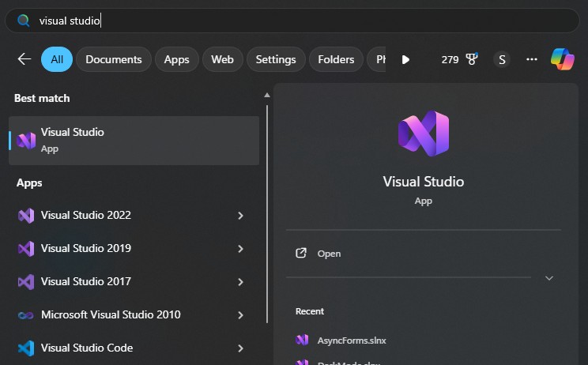Click the large Visual Studio logo in preview
Viewport: 588px width, 365px height.
pyautogui.click(x=423, y=133)
